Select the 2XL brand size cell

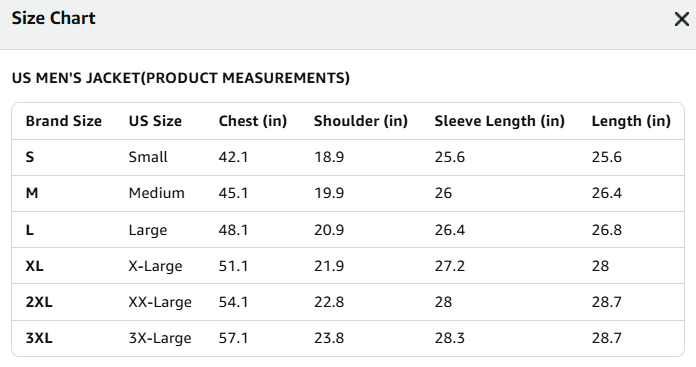[39, 302]
